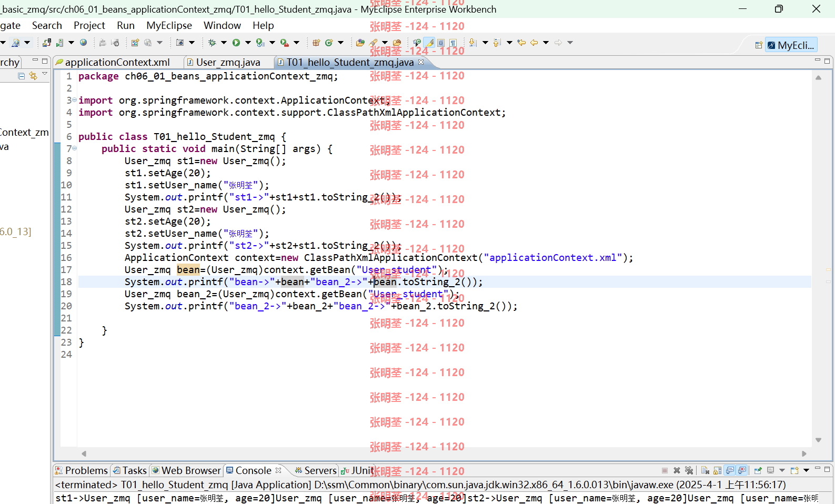This screenshot has width=835, height=504.
Task: Switch to User_zmq.java editor tab
Action: tap(228, 62)
